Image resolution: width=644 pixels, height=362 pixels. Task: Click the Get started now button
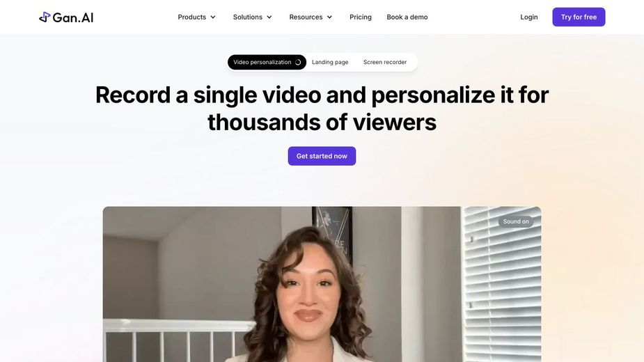tap(322, 156)
